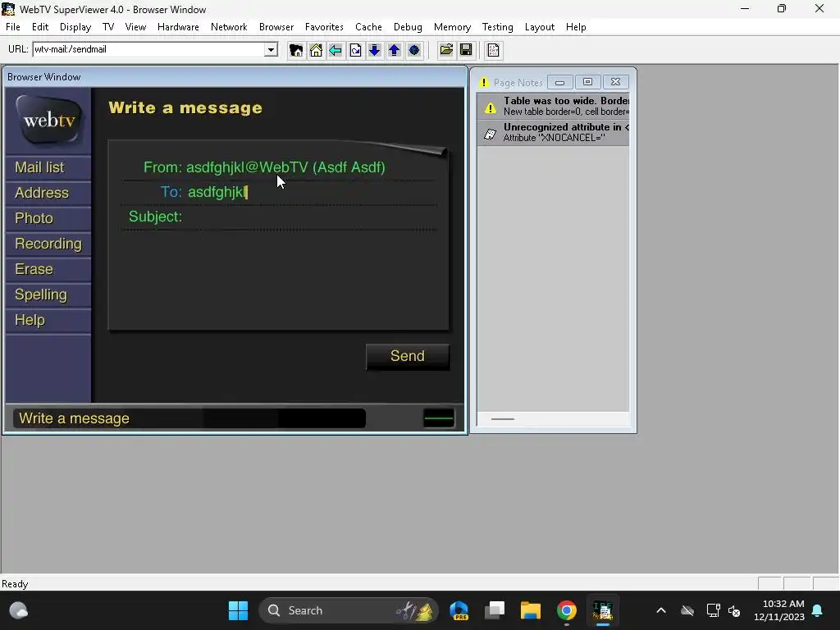Open the Browser menu
Viewport: 840px width, 630px height.
276,27
